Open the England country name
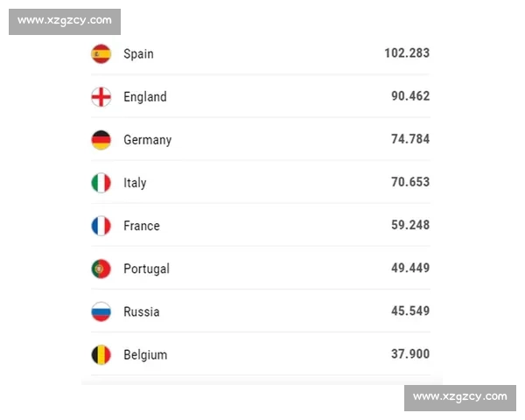Screen dimensions: 525x420 coord(144,96)
